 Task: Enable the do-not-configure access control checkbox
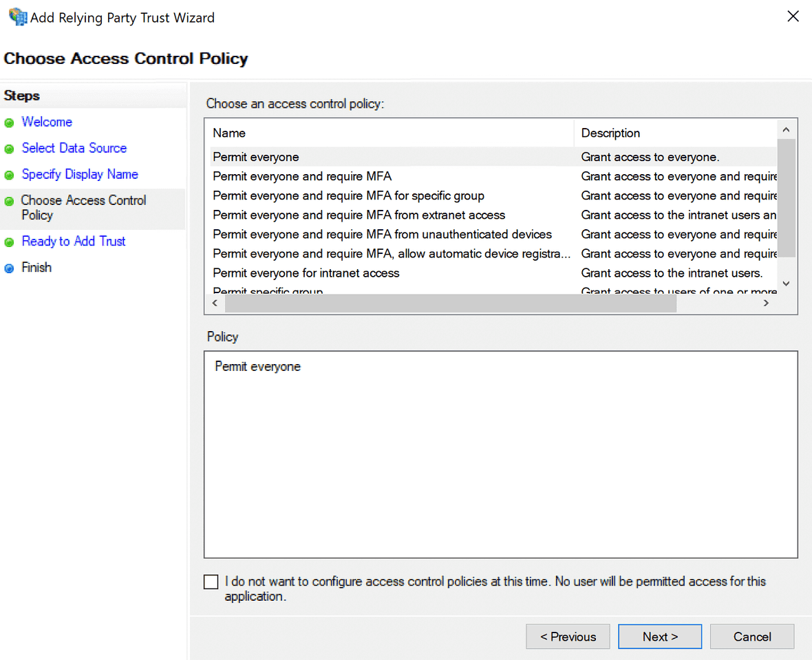coord(211,582)
